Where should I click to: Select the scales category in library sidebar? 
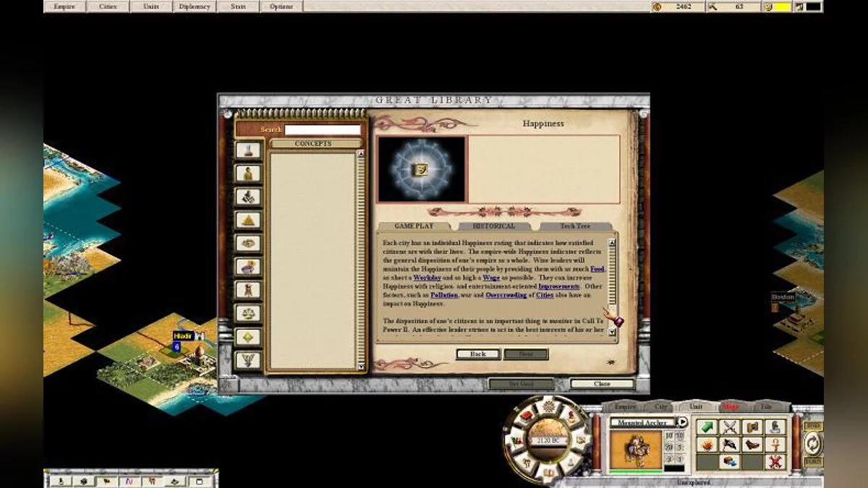pos(248,313)
